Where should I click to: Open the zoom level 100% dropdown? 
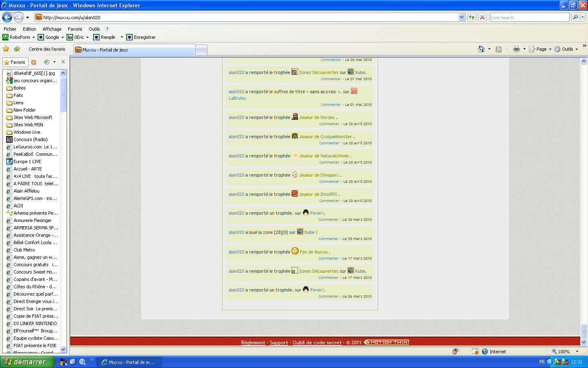point(577,352)
